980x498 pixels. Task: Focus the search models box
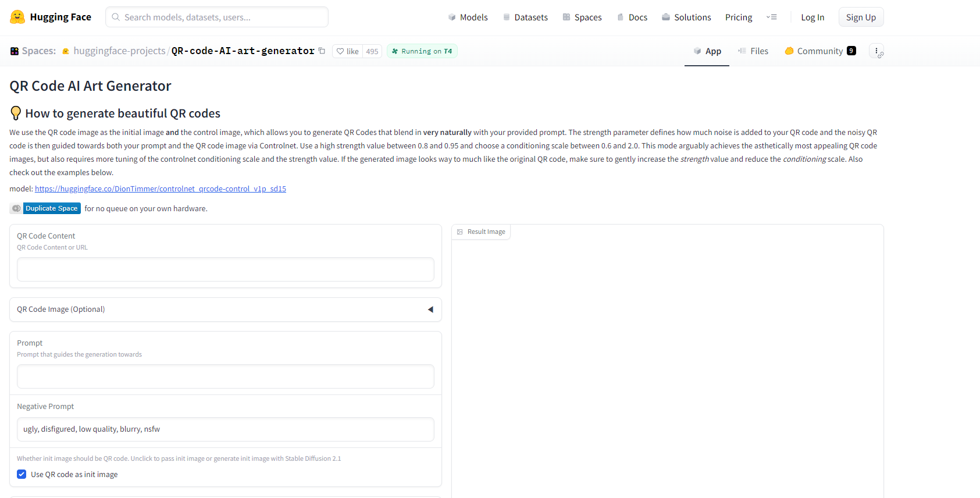217,17
